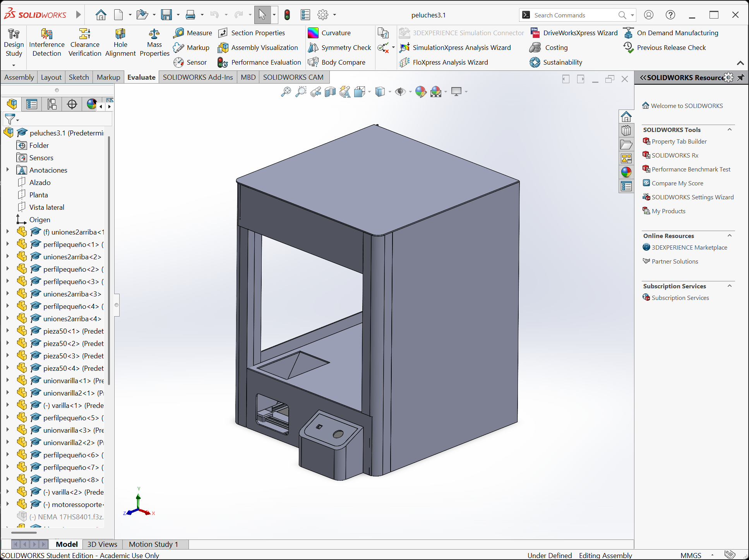The width and height of the screenshot is (749, 560).
Task: Open the ConfigurationManager tab
Action: point(52,104)
